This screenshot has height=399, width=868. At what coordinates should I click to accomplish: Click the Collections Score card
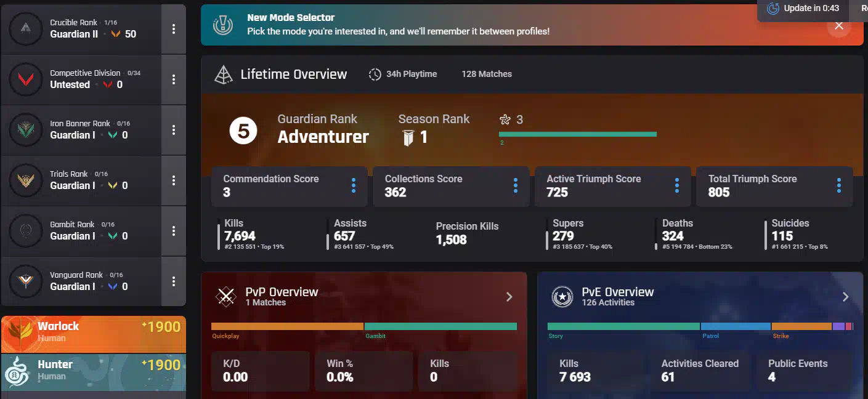tap(451, 186)
